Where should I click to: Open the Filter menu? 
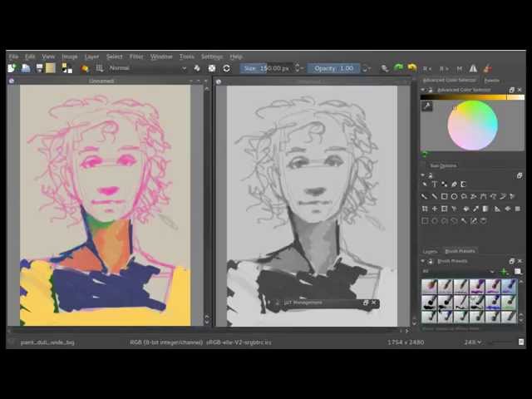tap(136, 57)
